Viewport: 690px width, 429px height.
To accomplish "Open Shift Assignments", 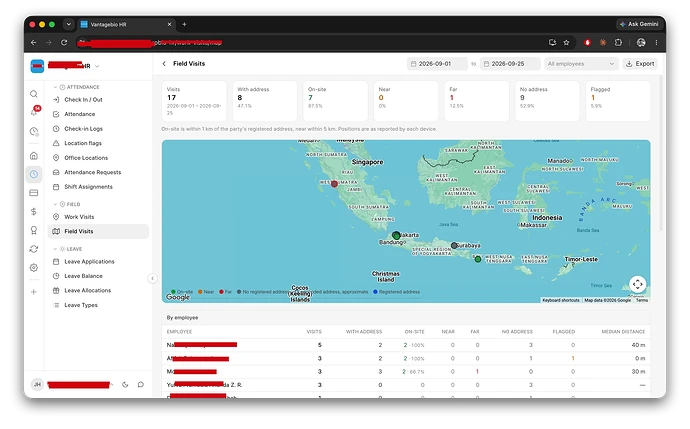I will coord(98,187).
